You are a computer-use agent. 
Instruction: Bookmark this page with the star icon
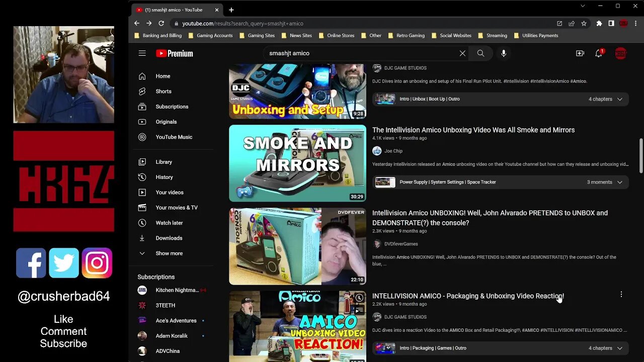click(x=584, y=23)
